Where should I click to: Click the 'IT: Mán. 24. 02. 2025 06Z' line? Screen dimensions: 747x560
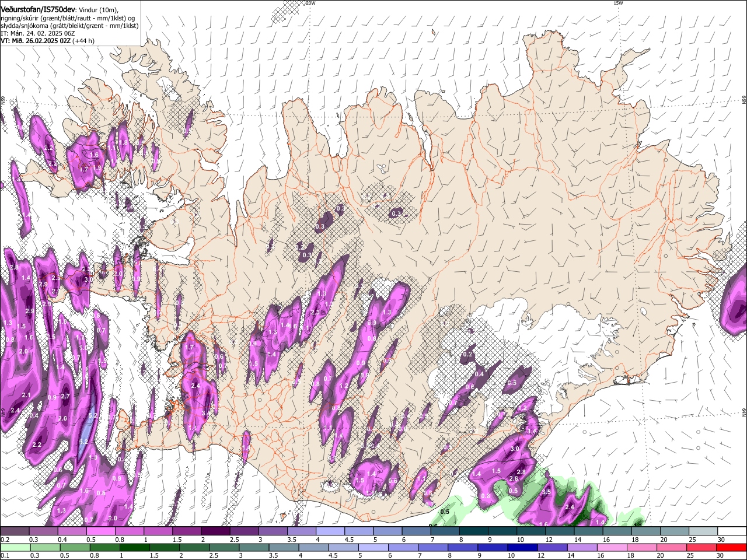coord(38,33)
